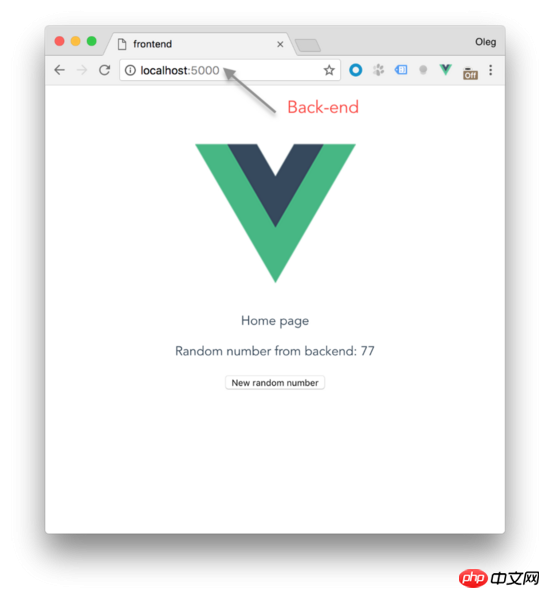The image size is (550, 598).
Task: Click the Vue logo image
Action: coord(275,213)
